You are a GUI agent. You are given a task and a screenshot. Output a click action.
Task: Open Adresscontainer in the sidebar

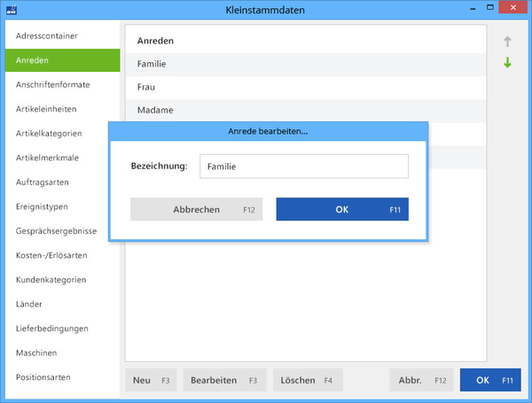pyautogui.click(x=62, y=36)
